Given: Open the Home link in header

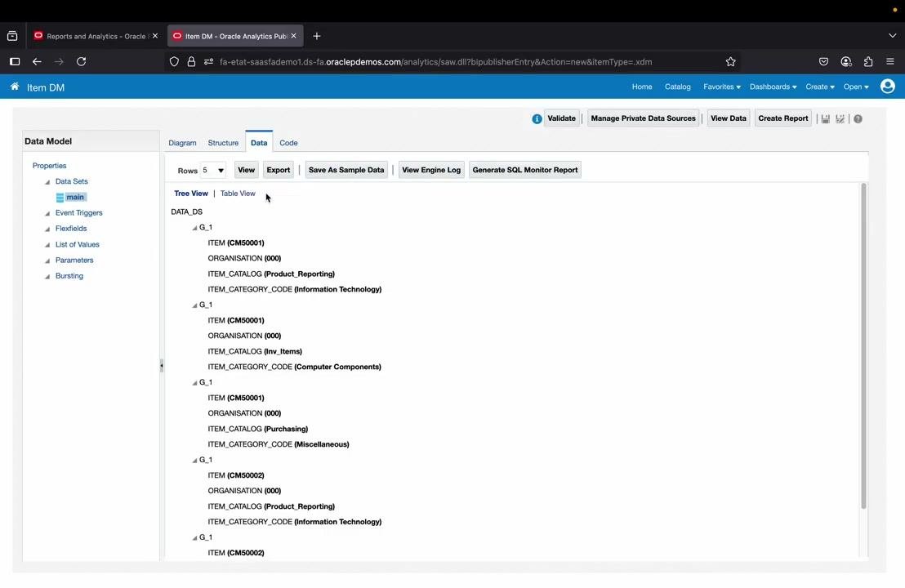Looking at the screenshot, I should 642,87.
